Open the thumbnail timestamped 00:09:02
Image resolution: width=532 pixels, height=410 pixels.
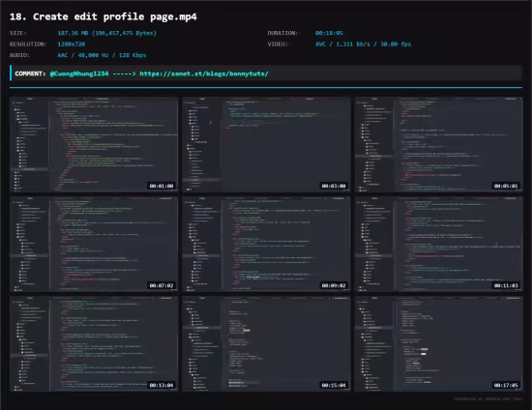266,244
